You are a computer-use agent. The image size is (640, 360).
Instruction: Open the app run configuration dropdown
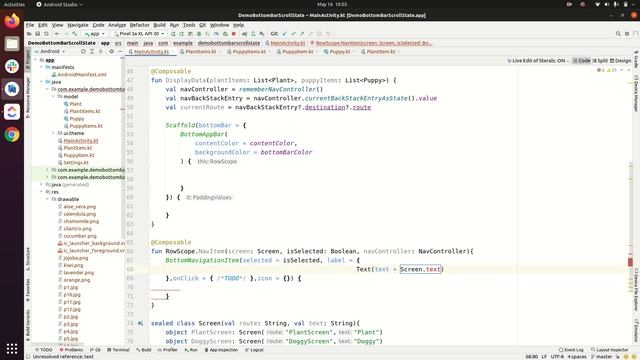tap(95, 34)
